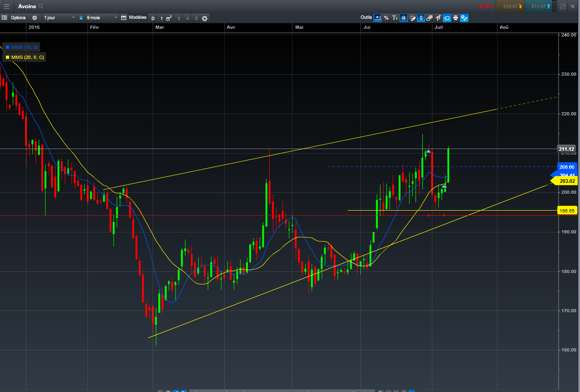Viewport: 580px width, 392px height.
Task: Open the '9 mois' period dropdown
Action: click(102, 18)
